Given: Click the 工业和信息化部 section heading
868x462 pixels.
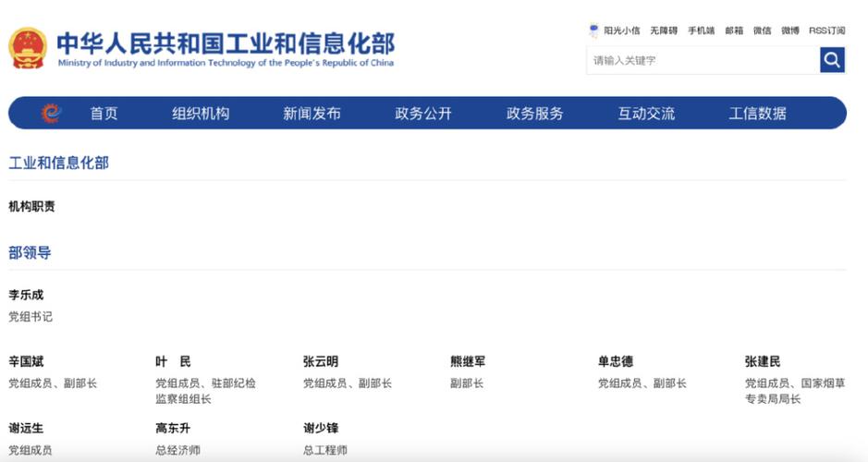Looking at the screenshot, I should [x=58, y=163].
